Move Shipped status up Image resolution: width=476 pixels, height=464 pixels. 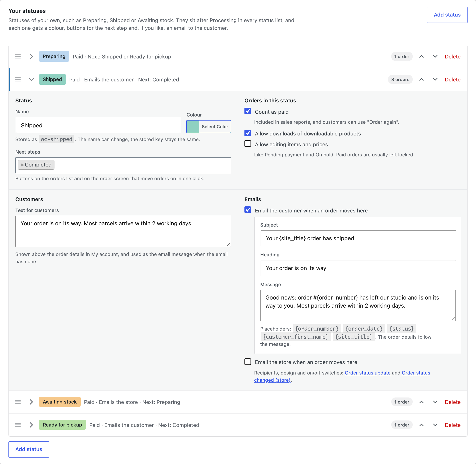(421, 79)
